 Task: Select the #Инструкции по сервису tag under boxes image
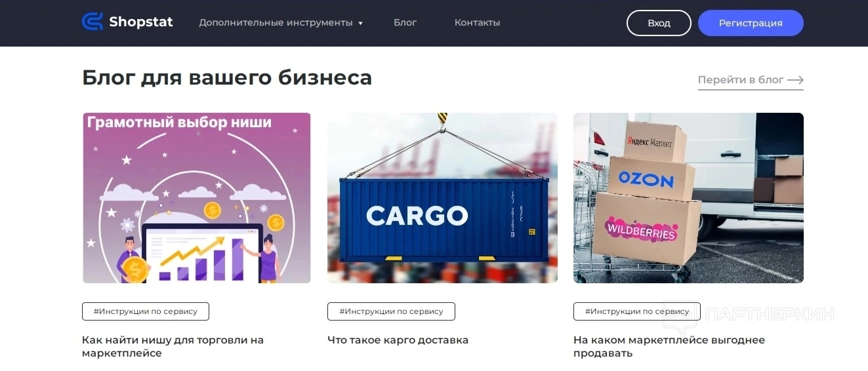[x=637, y=311]
